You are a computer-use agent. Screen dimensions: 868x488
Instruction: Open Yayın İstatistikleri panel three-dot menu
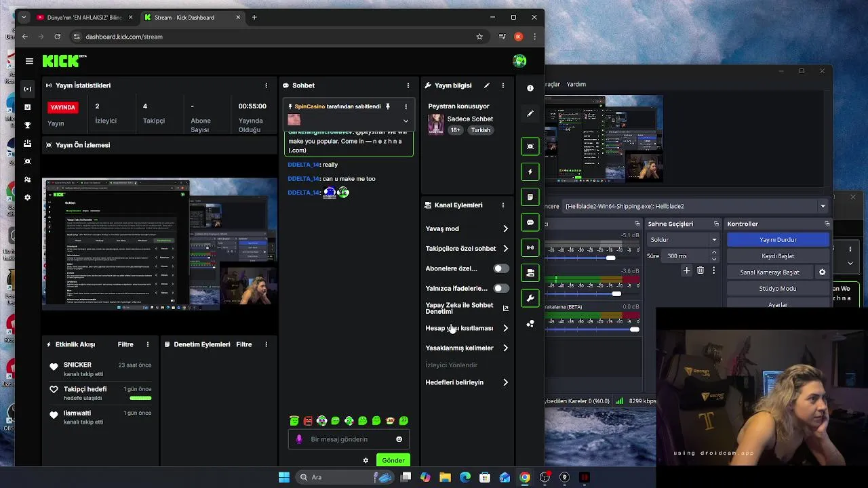coord(266,85)
